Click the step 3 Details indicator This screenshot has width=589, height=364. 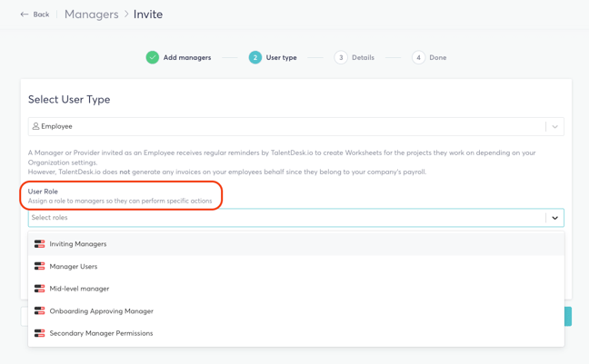point(354,57)
